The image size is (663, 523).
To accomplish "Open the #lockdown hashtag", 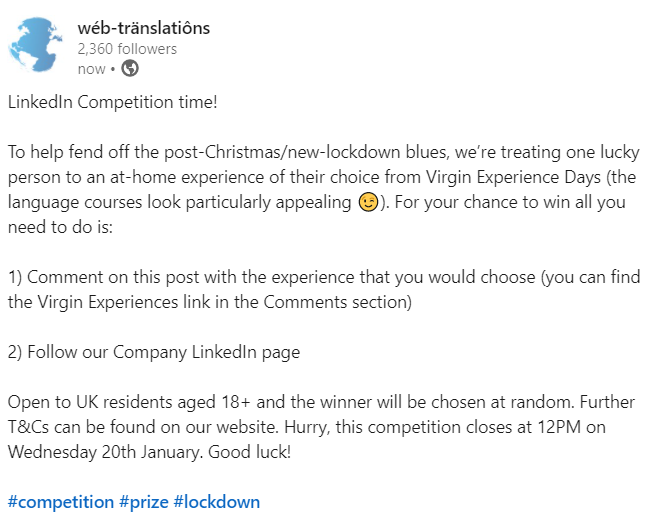I will [x=216, y=502].
